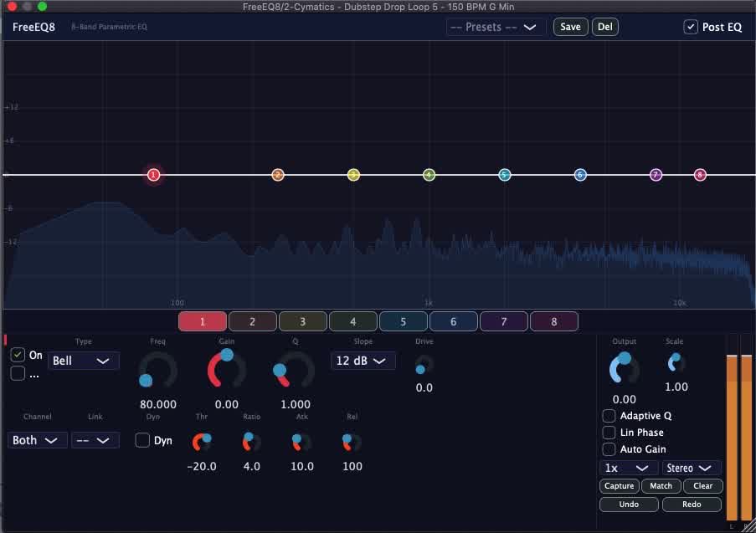Click the 80.000 frequency value

[x=158, y=404]
